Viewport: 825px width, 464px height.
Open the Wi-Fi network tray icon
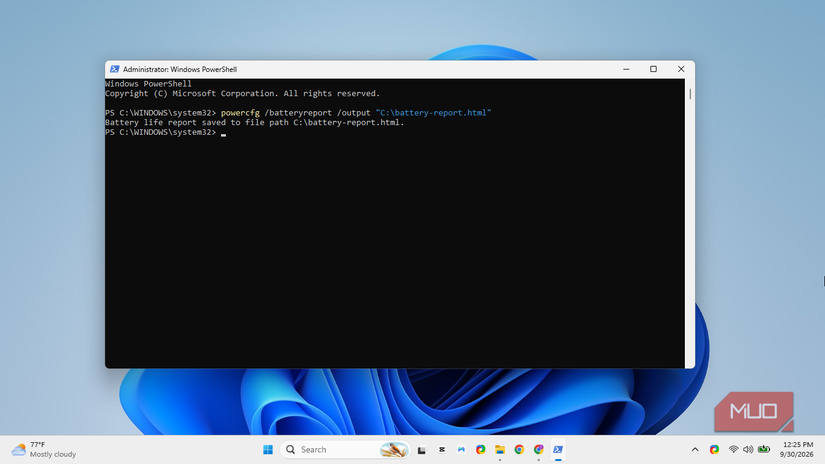[733, 449]
